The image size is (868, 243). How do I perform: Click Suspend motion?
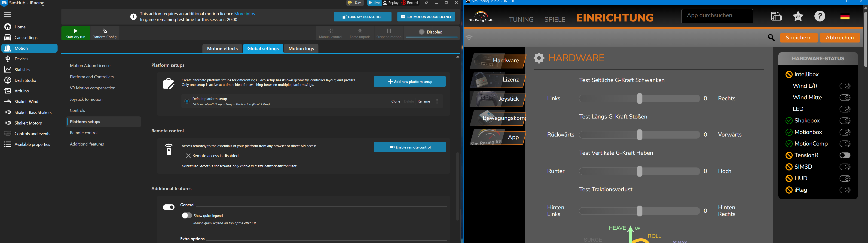click(389, 33)
